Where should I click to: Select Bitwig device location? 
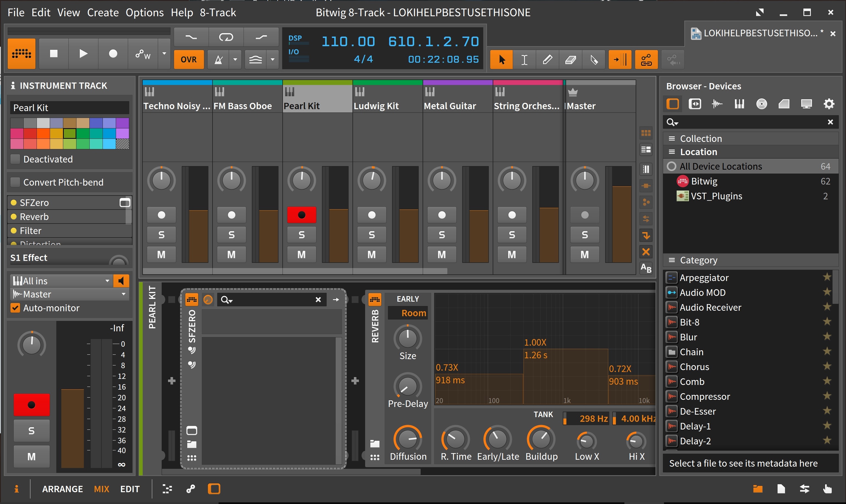pyautogui.click(x=751, y=181)
